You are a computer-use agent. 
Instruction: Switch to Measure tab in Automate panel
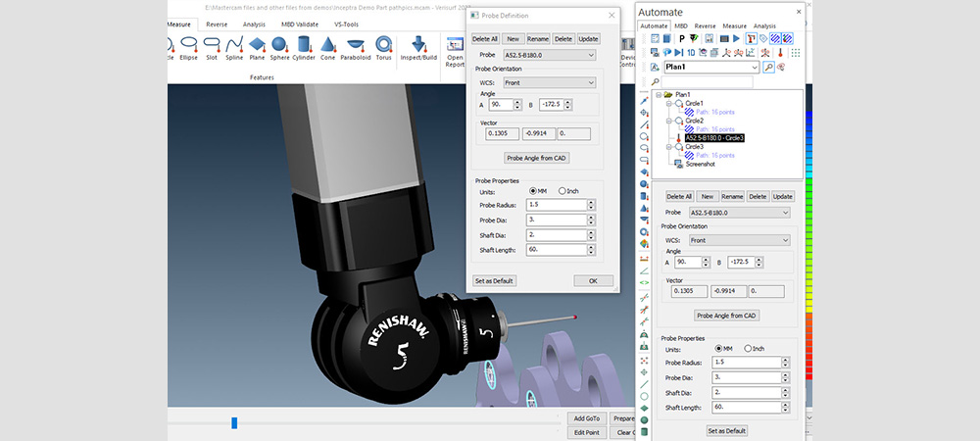pos(734,26)
